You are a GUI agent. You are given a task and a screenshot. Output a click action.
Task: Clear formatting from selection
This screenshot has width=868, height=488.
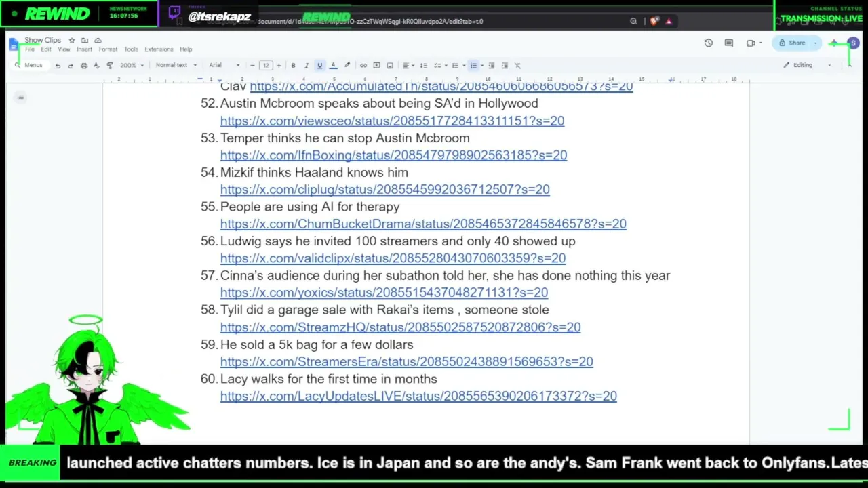pos(517,66)
